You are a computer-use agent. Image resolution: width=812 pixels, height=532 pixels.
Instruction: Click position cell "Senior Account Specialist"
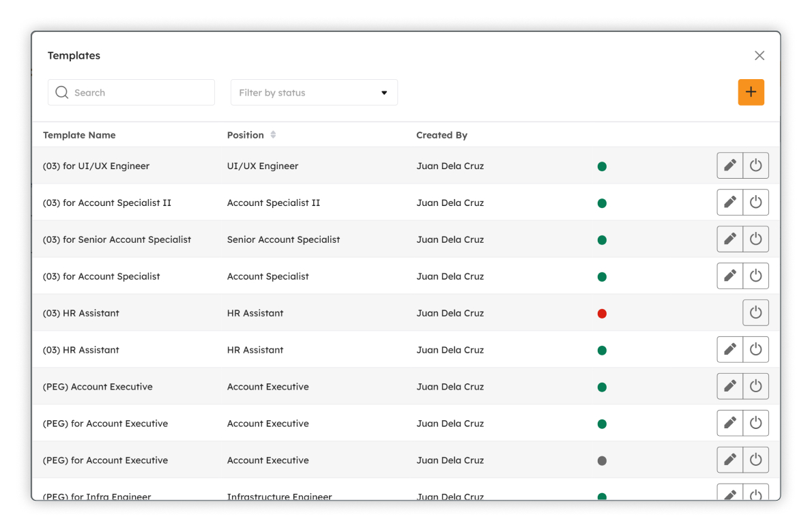[283, 239]
